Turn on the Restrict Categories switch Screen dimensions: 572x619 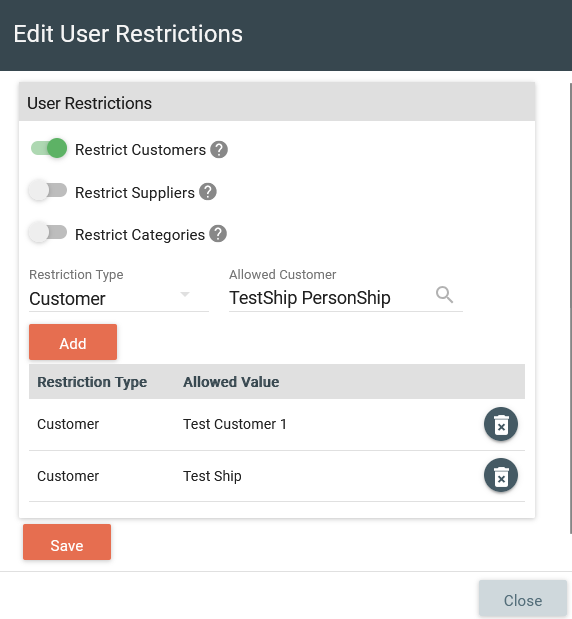[48, 233]
